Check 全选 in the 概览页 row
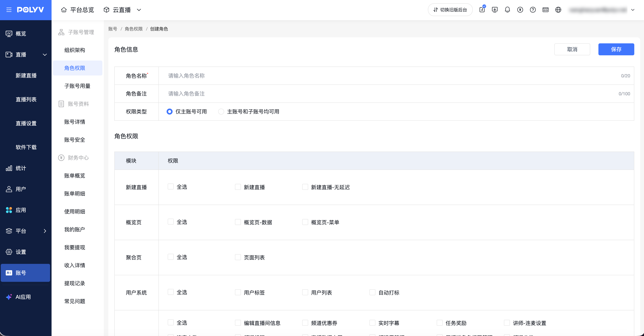644x336 pixels. pyautogui.click(x=171, y=222)
